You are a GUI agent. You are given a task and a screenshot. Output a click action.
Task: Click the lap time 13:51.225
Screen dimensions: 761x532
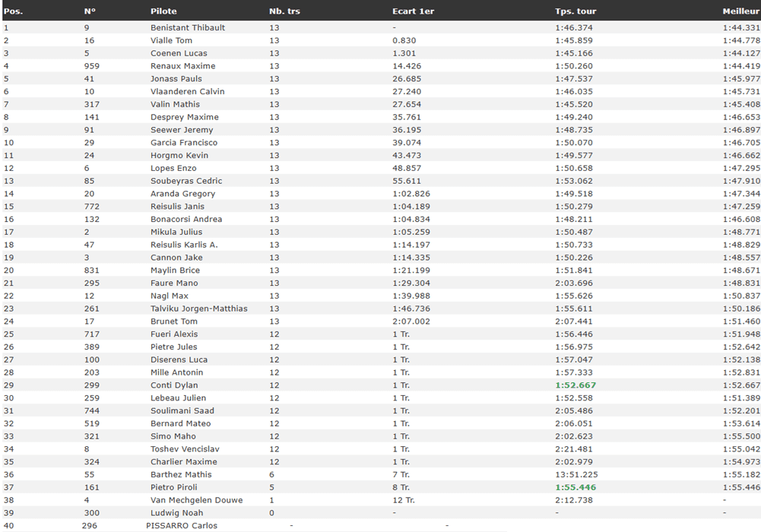coord(575,474)
